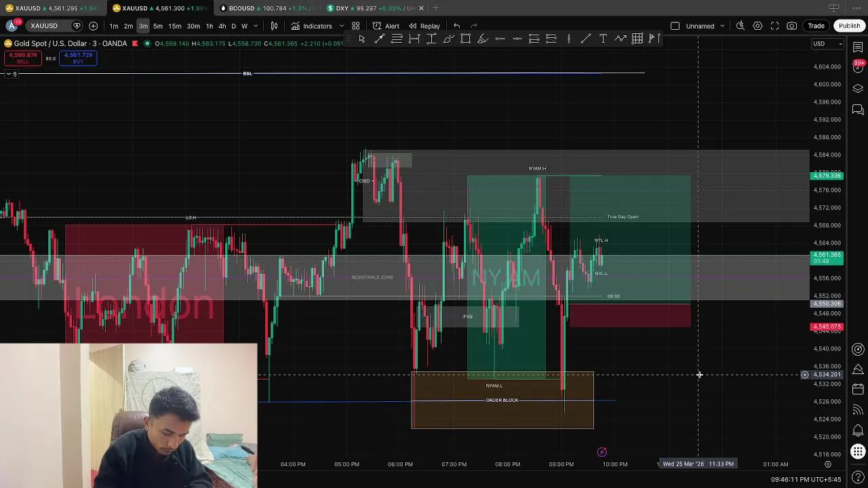Viewport: 868px width, 488px height.
Task: Start bar Replay mode
Action: pyautogui.click(x=424, y=26)
